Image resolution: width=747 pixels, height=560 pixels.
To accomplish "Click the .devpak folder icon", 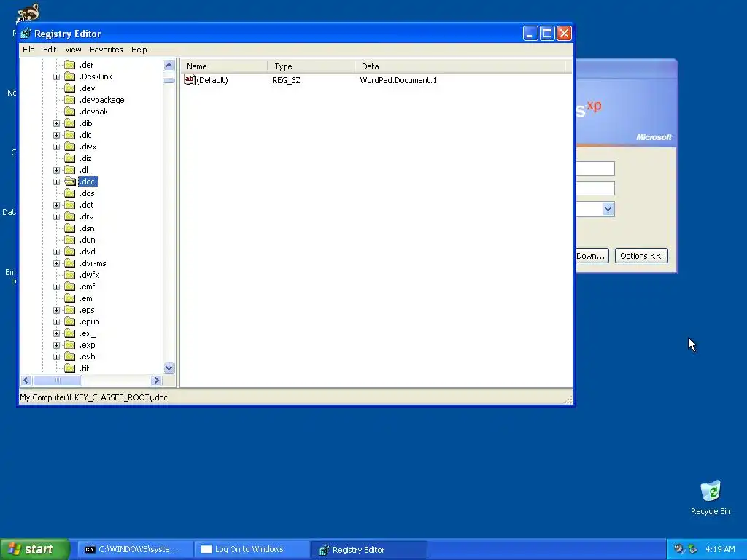I will point(69,112).
